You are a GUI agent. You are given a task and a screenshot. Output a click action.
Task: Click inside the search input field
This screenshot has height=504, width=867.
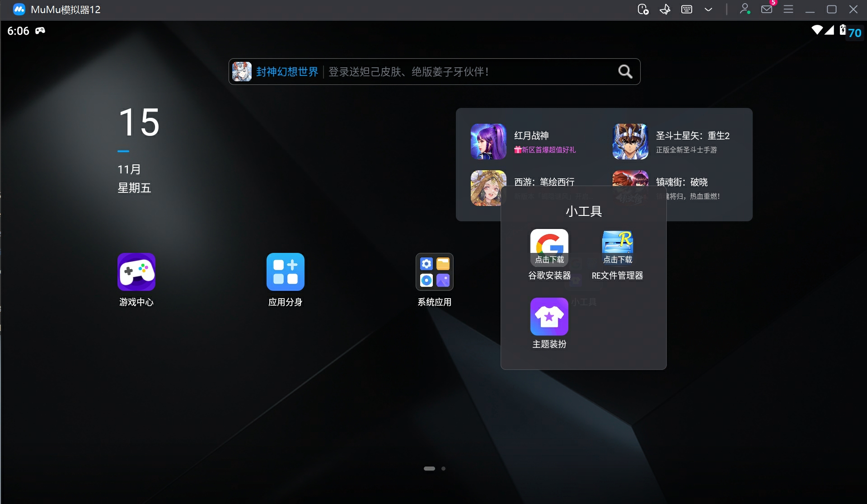click(x=474, y=71)
